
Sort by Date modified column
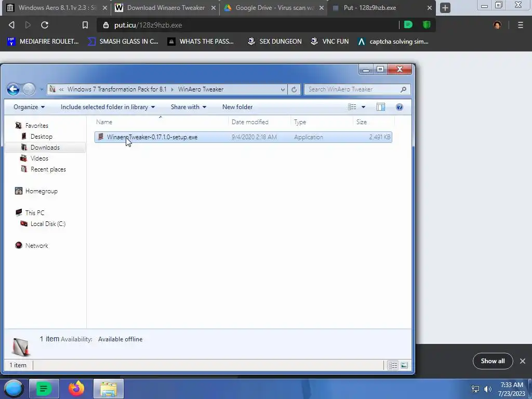coord(260,122)
